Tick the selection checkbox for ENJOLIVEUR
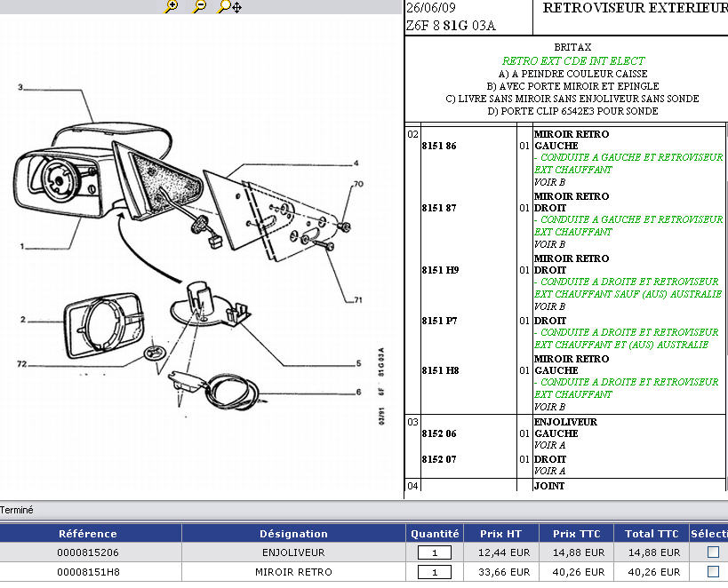 click(712, 552)
